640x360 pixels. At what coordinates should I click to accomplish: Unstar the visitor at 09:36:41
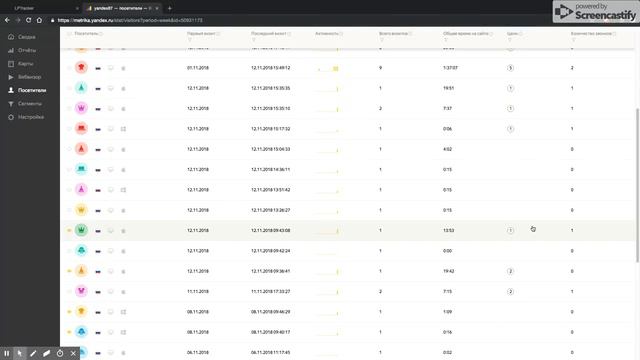pos(69,271)
